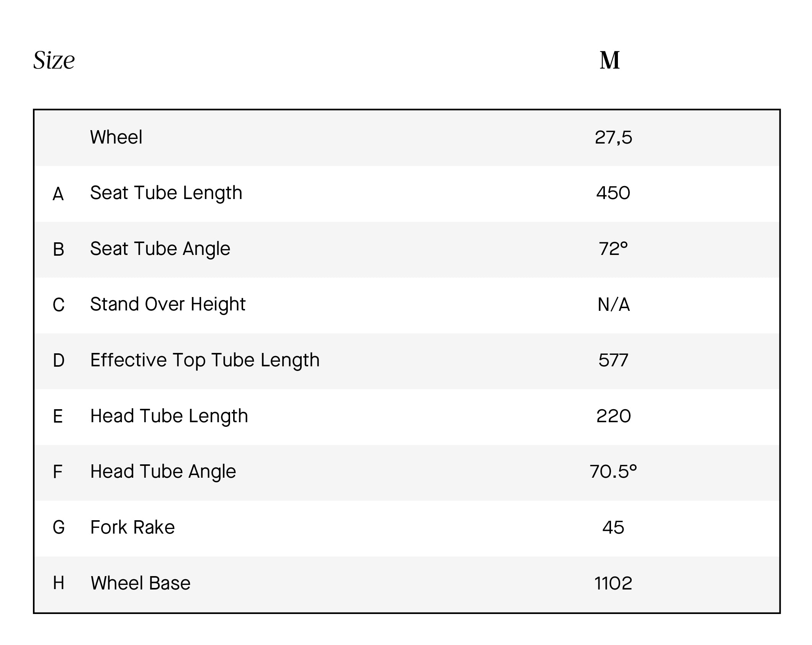Select the Head Tube Angle label
The width and height of the screenshot is (812, 645).
pos(163,472)
